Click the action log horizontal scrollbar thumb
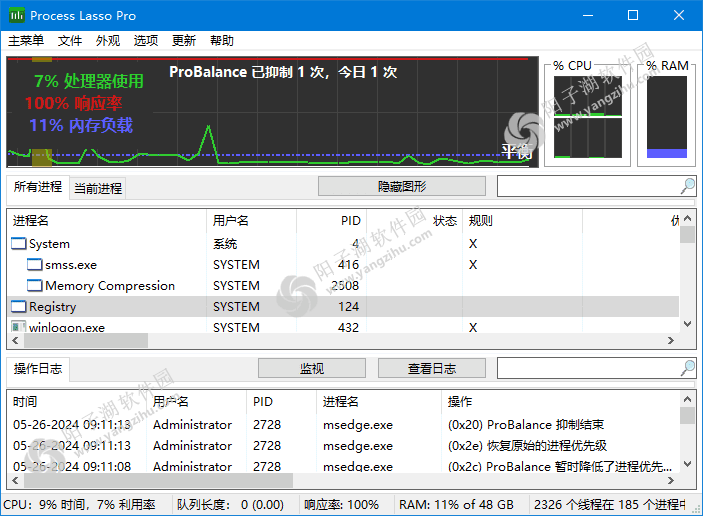Viewport: 703px width, 516px height. [x=158, y=480]
